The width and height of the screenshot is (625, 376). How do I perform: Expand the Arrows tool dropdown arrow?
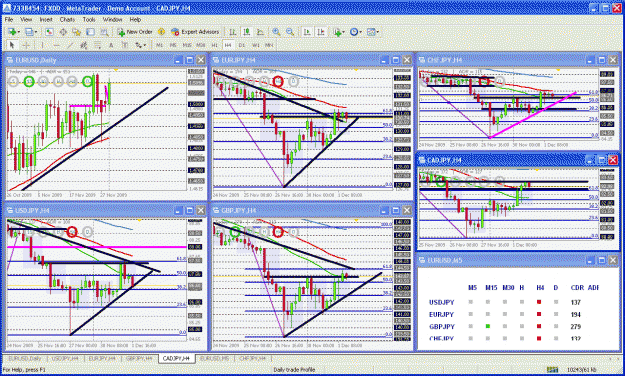click(x=144, y=45)
